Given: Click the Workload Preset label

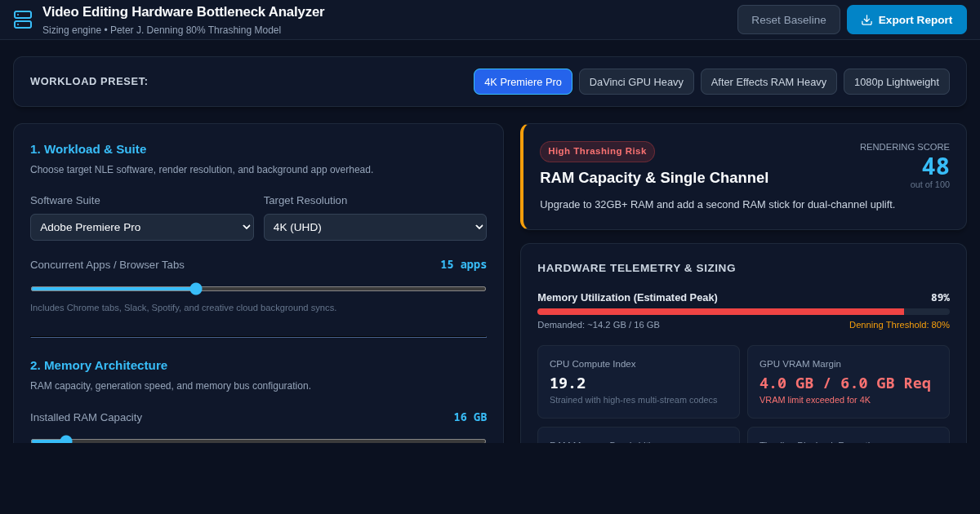Looking at the screenshot, I should (89, 82).
